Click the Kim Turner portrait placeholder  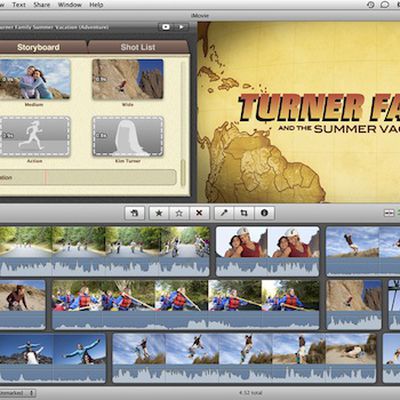click(x=128, y=136)
